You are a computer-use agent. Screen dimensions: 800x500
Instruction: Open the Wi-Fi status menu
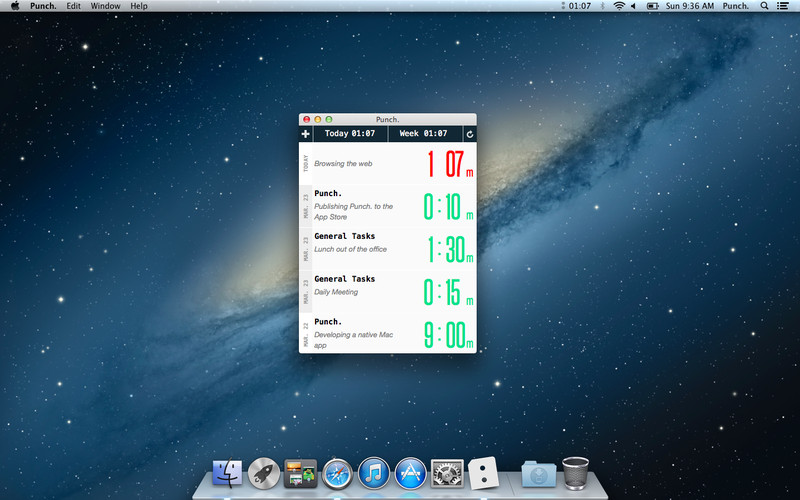[619, 6]
